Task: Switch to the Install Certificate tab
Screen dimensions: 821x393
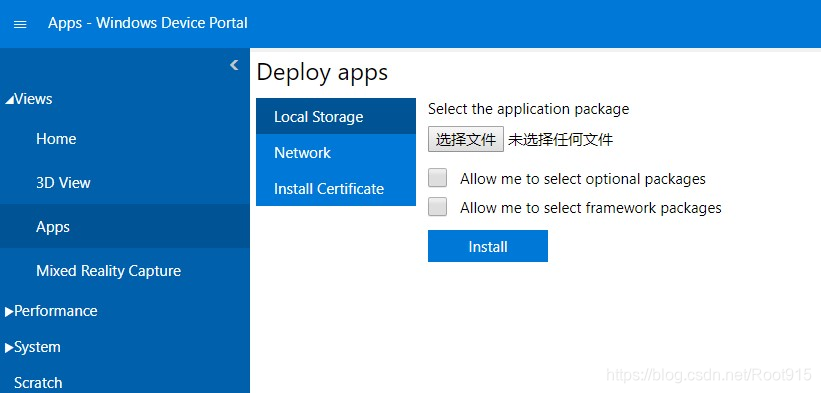Action: (336, 188)
